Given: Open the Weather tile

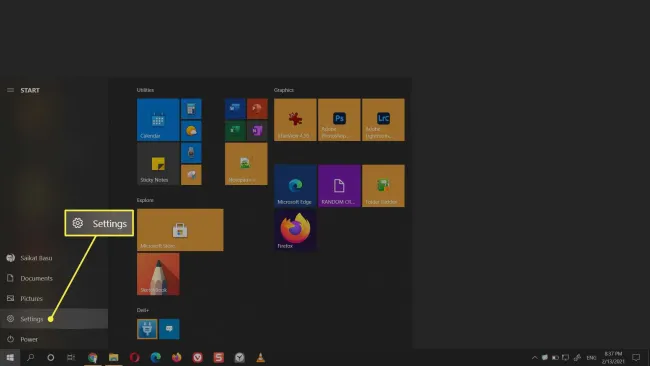Looking at the screenshot, I should [x=191, y=131].
